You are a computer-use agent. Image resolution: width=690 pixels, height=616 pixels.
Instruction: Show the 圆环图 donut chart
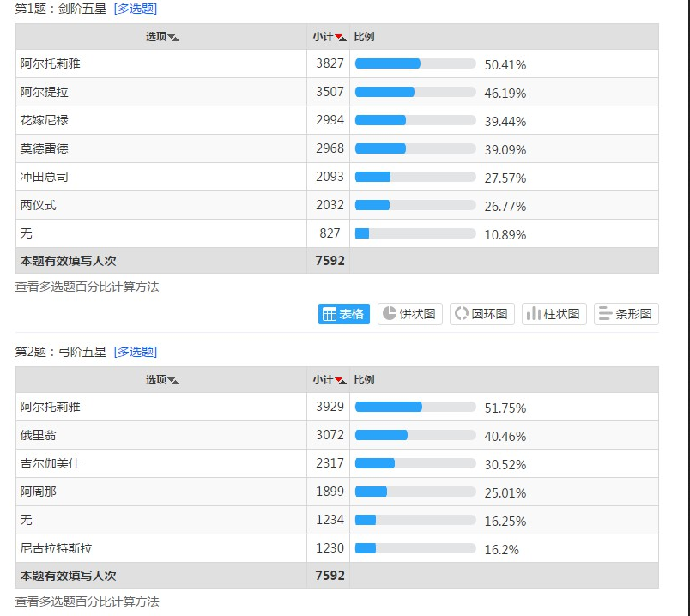click(x=481, y=314)
